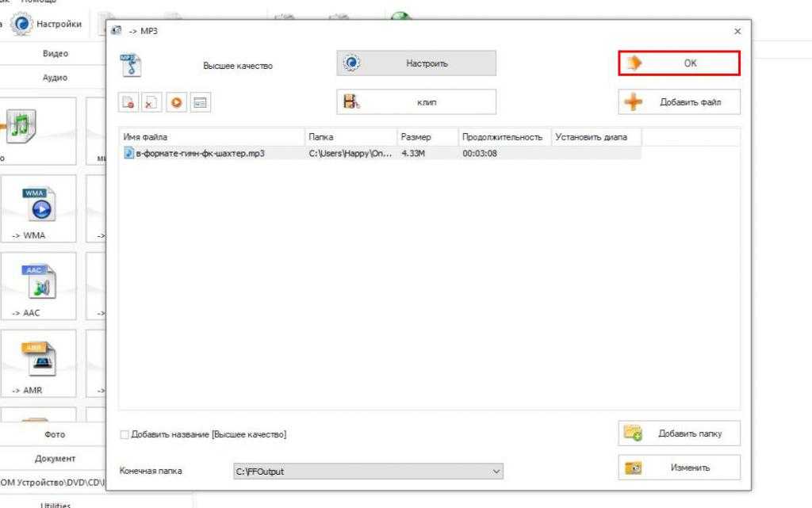
Task: Click the music note audio tile
Action: (x=38, y=131)
